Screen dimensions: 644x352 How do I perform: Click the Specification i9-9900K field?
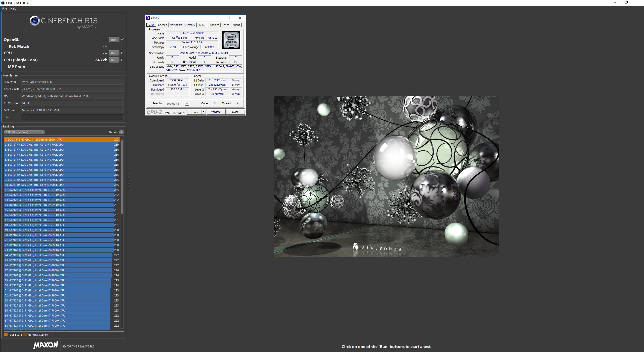click(204, 53)
